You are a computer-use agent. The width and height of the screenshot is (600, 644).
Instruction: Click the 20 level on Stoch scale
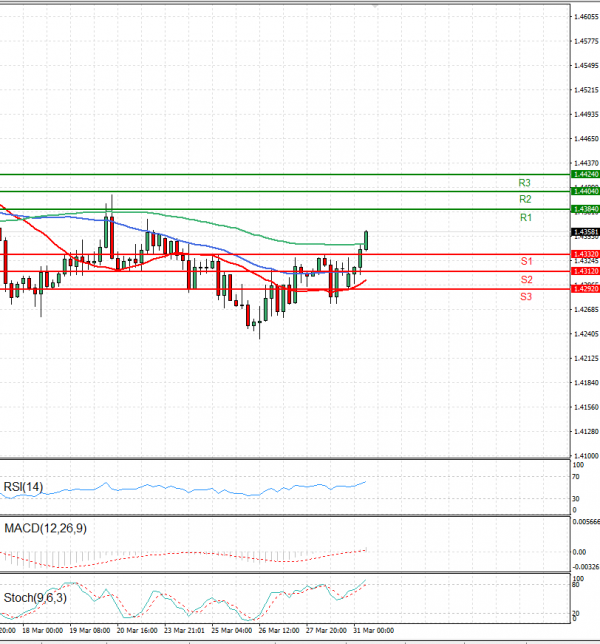pos(576,613)
